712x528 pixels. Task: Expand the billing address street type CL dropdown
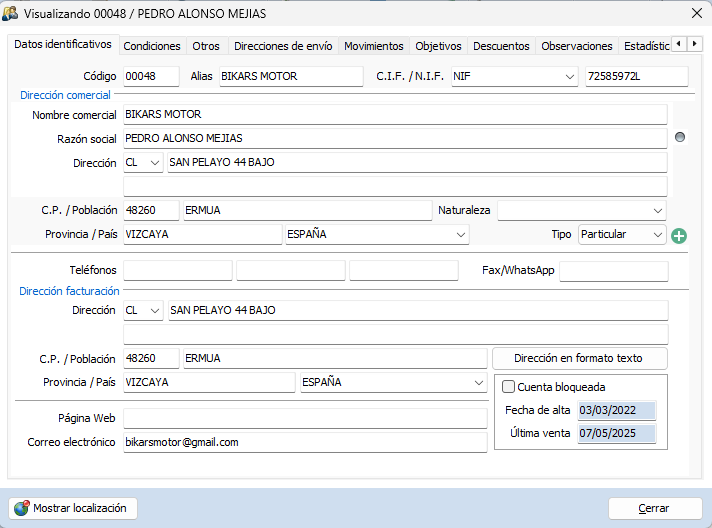tap(154, 311)
